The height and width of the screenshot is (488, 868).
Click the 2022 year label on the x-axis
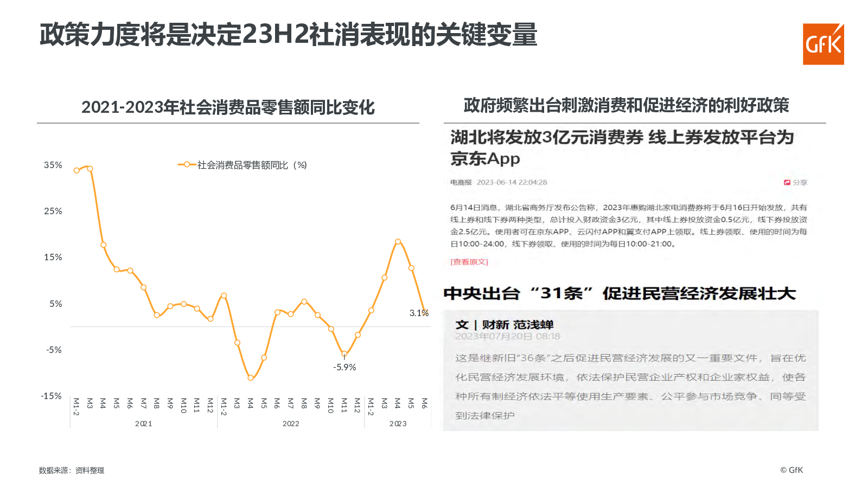(x=291, y=423)
